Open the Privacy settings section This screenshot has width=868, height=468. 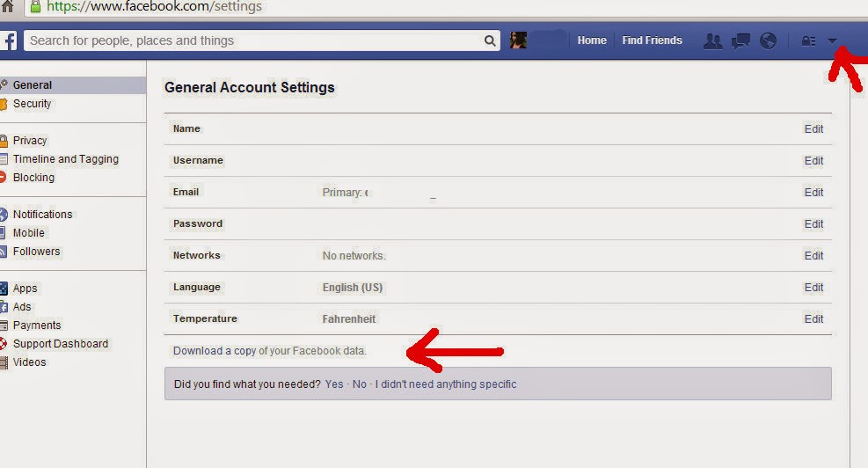[30, 141]
